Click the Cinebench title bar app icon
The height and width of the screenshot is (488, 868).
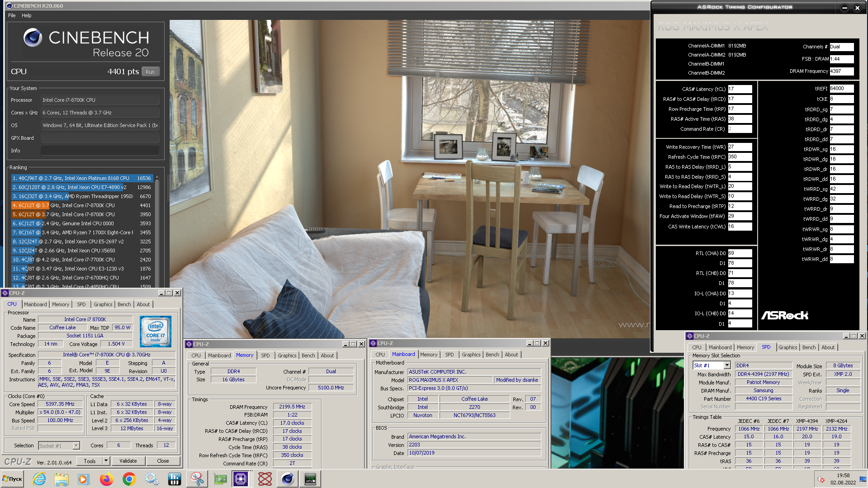pyautogui.click(x=9, y=6)
